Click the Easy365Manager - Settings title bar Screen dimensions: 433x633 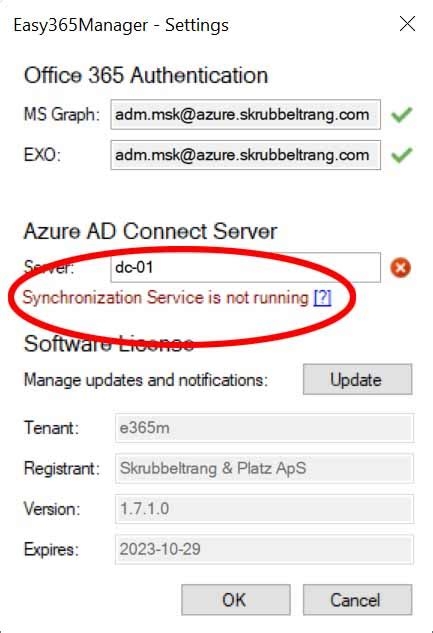[121, 25]
